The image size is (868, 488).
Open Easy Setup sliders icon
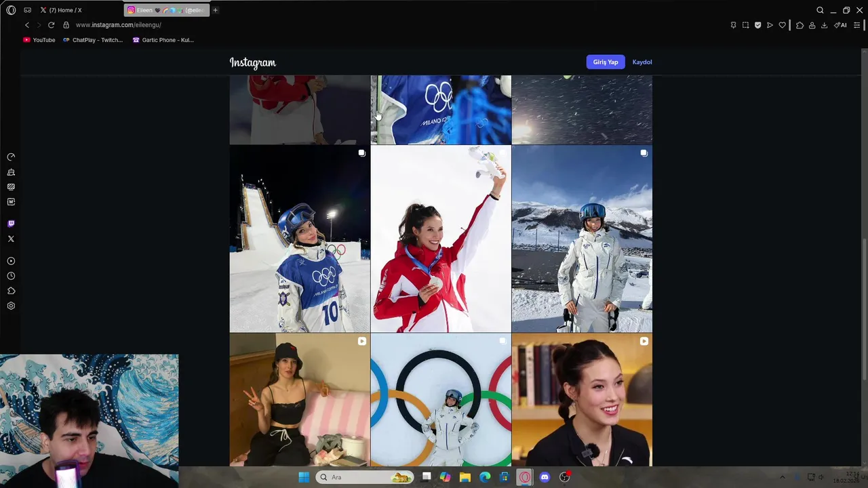(856, 25)
